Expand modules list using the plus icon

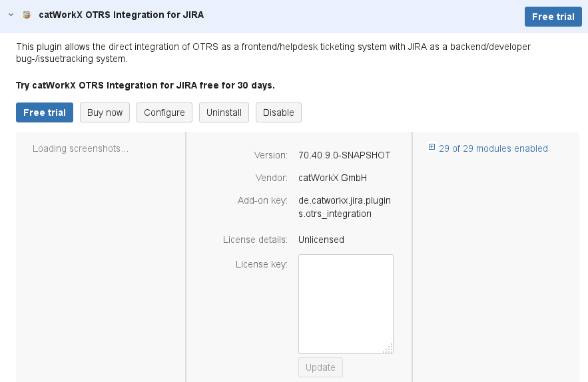point(432,148)
